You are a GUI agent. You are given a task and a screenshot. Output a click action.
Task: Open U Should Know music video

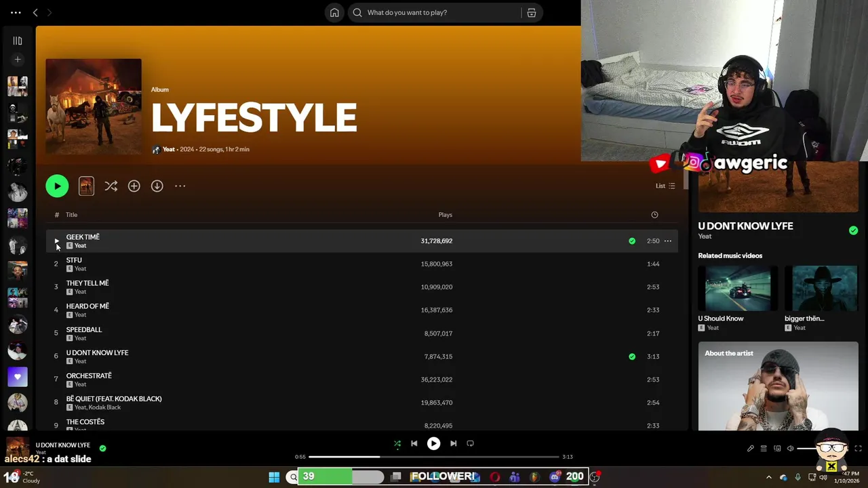(738, 298)
